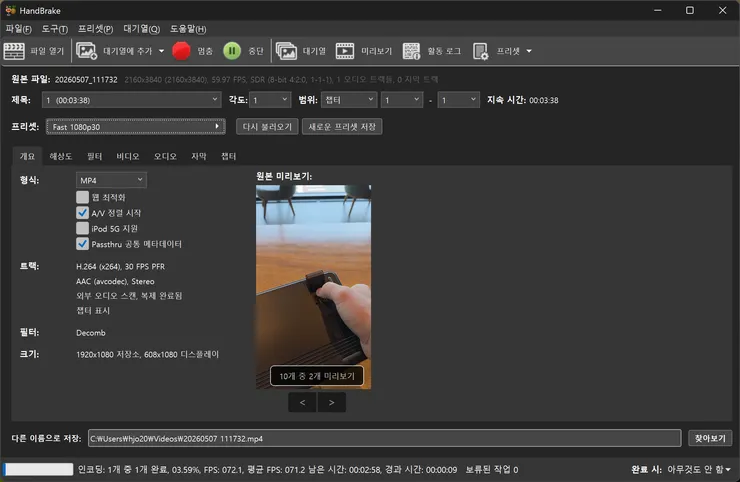Screen dimensions: 740x482
Task: Uncheck Passthru 공통 메타데이터 checkbox
Action: pyautogui.click(x=83, y=244)
